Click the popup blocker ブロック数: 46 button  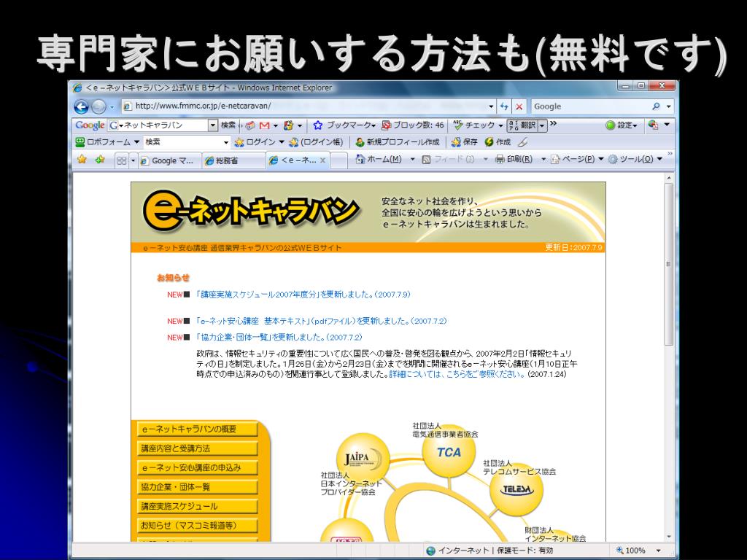click(413, 125)
